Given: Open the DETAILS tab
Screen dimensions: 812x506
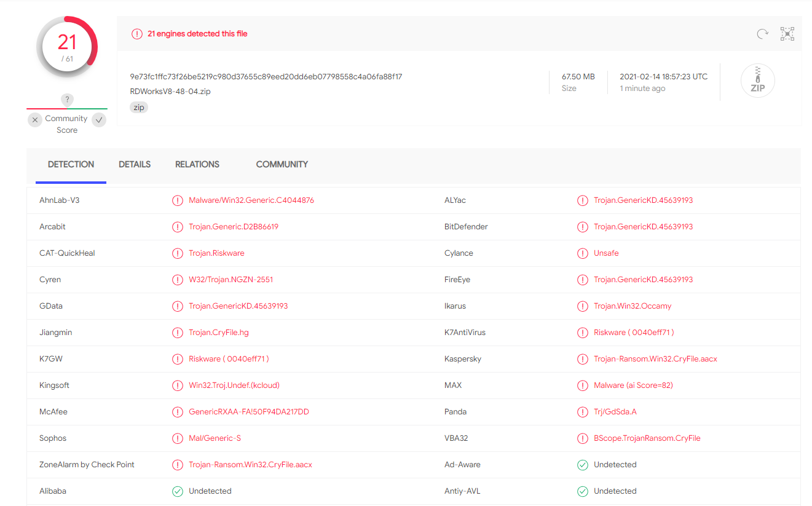Looking at the screenshot, I should pyautogui.click(x=135, y=164).
